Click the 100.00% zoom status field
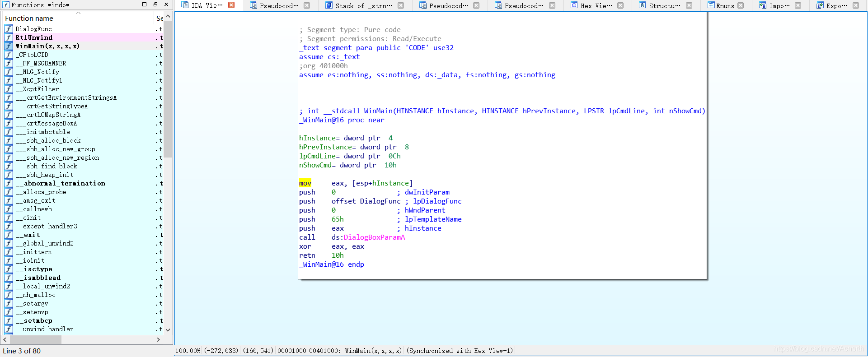Viewport: 868px width, 357px height. pyautogui.click(x=188, y=351)
